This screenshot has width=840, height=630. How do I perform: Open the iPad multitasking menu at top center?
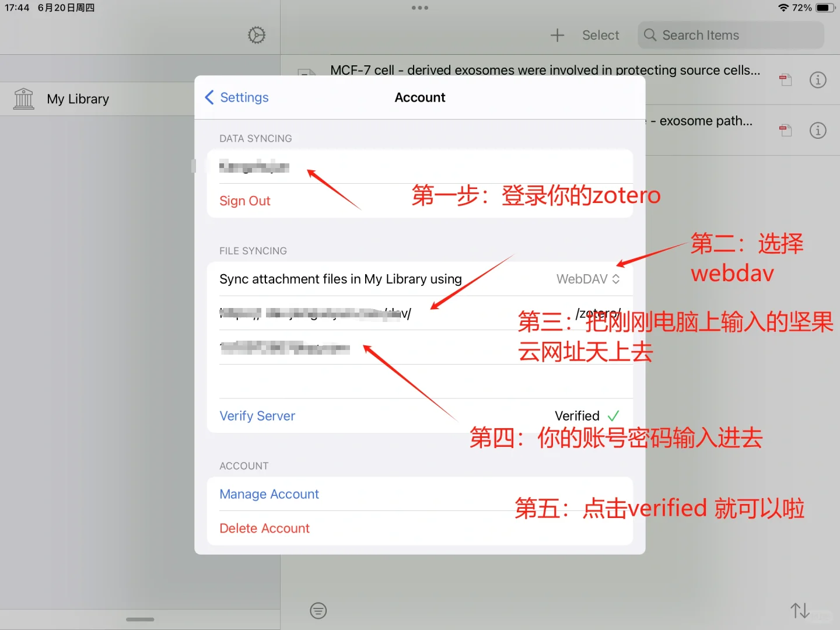[420, 8]
